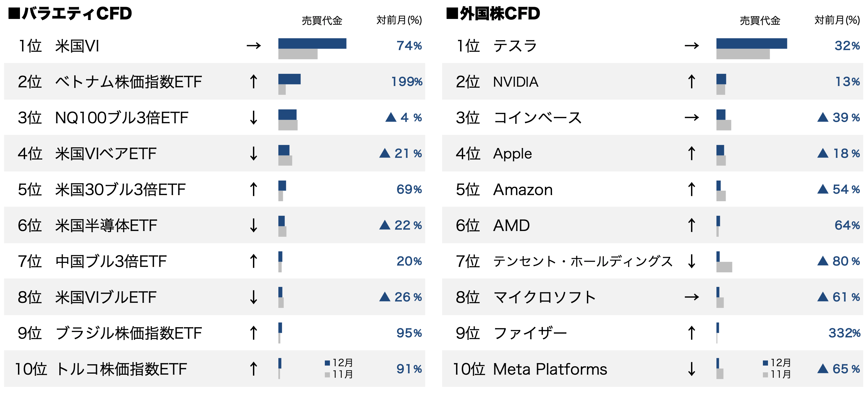Click the 12月 legend marker in バラエティCFD
The height and width of the screenshot is (393, 868).
pos(327,363)
